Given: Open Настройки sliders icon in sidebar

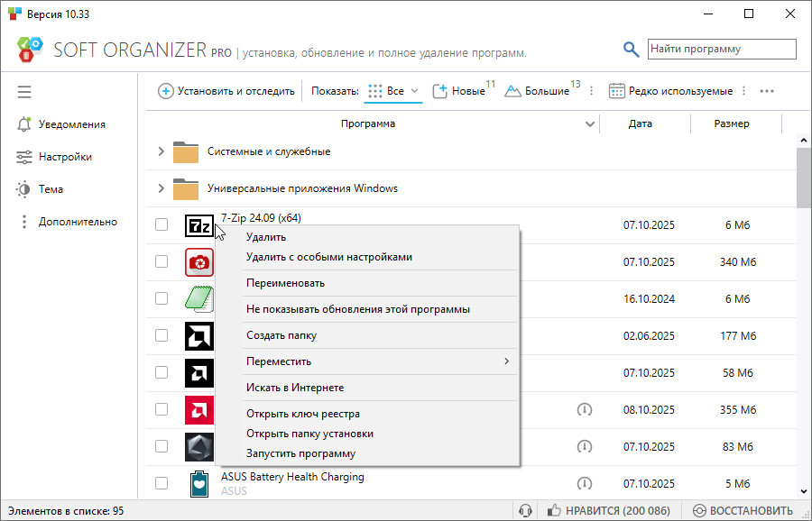Looking at the screenshot, I should click(x=24, y=157).
